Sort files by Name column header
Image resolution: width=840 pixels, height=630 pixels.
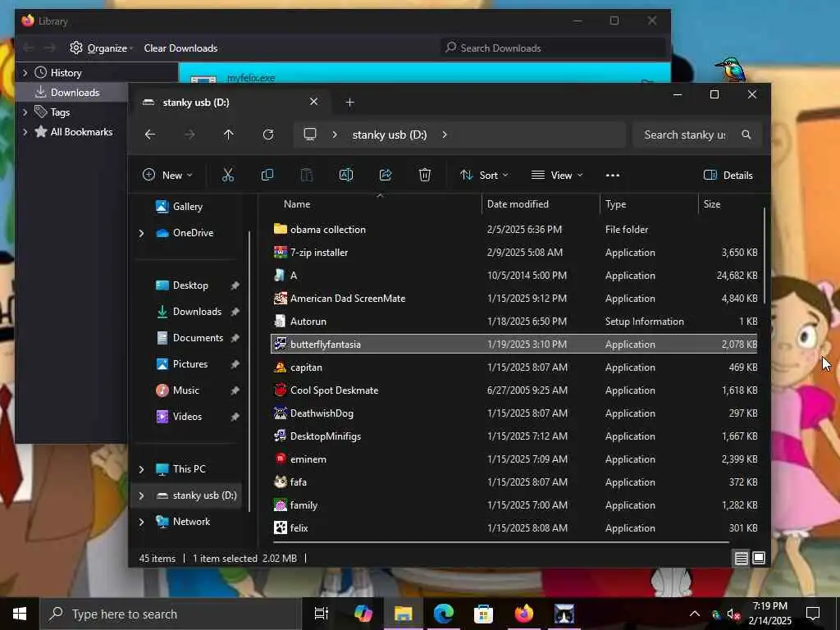[297, 204]
